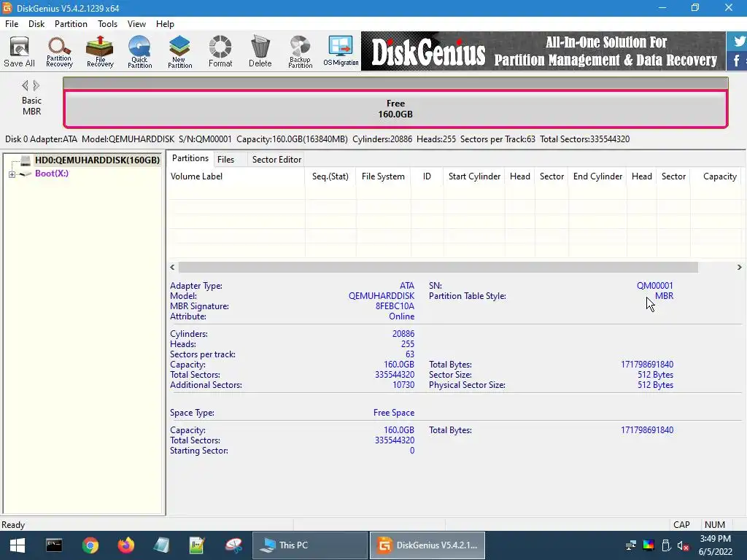The image size is (747, 560).
Task: Click the MBR Signature value 8FEBC10A
Action: click(x=395, y=306)
